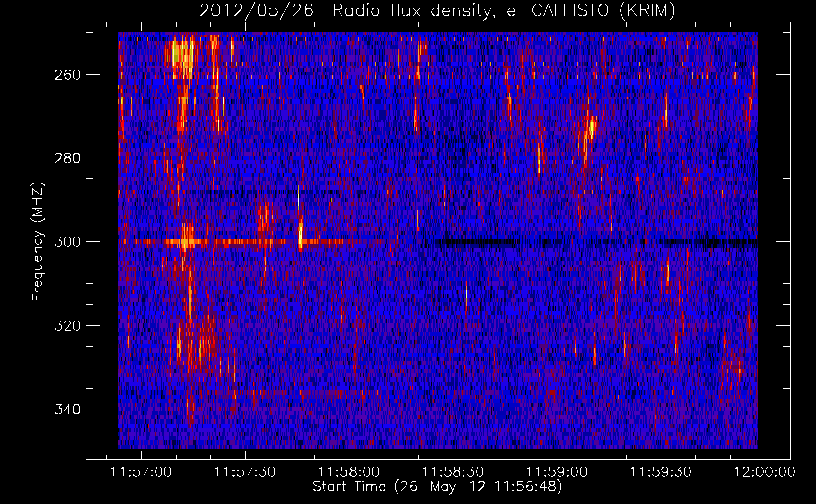The width and height of the screenshot is (816, 504).
Task: Click the 11:57:30 time tick label
Action: [x=245, y=472]
